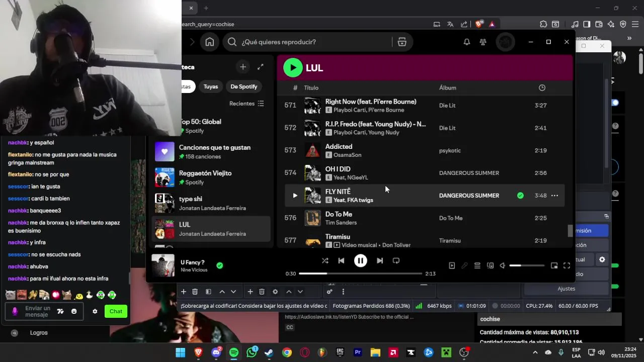Open connect to a device
Screen dimensions: 644x362
490,265
